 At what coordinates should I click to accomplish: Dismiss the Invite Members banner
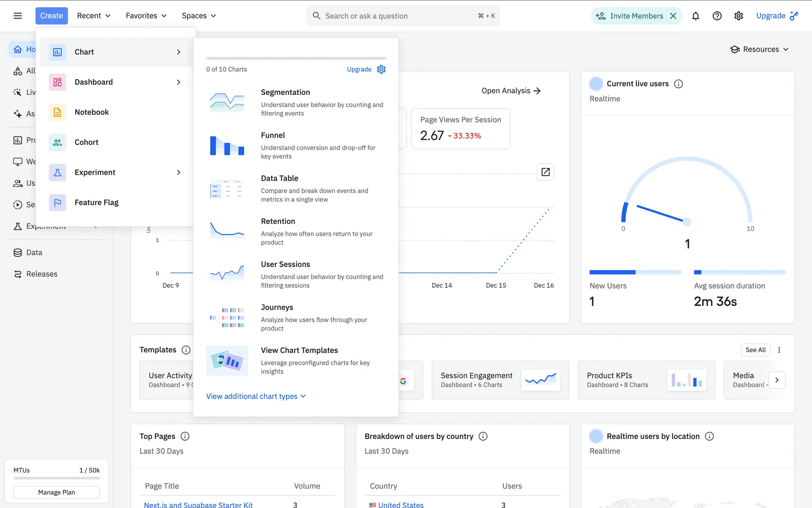[673, 16]
